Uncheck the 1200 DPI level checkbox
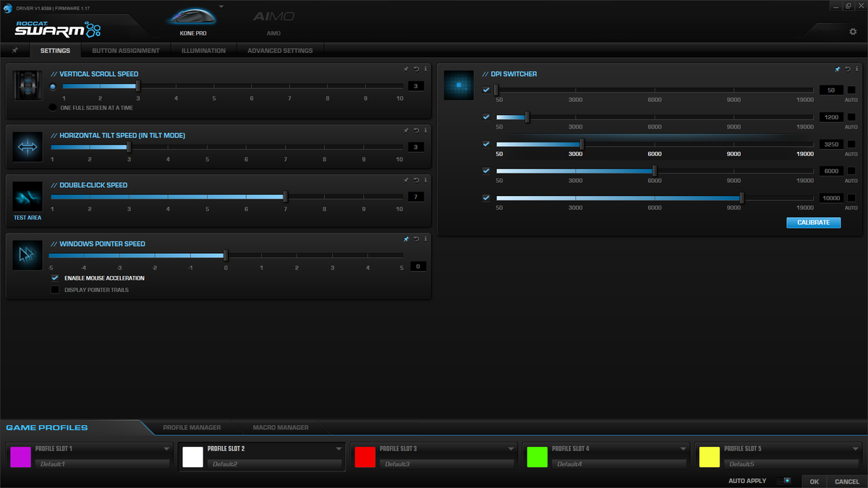 486,117
